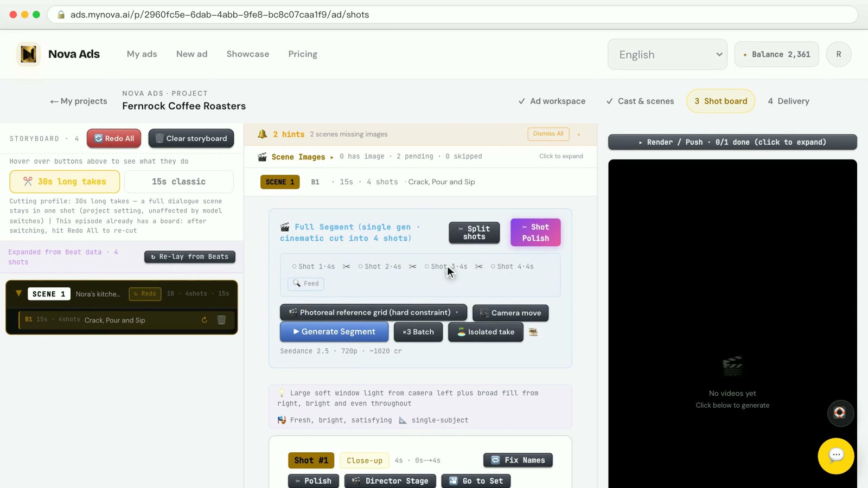Click the icon next to Isolated take
Screen dimensions: 868x488
coord(533,332)
